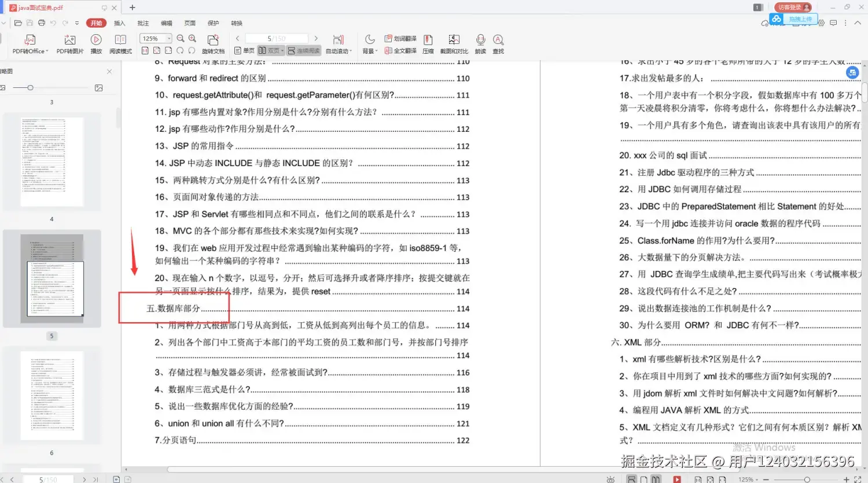Click the floating blue icon at document corner
The image size is (868, 483).
[x=852, y=72]
